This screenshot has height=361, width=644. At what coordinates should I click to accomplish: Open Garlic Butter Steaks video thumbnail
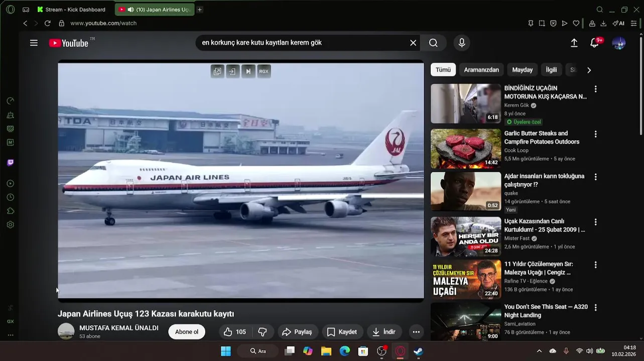click(x=466, y=148)
